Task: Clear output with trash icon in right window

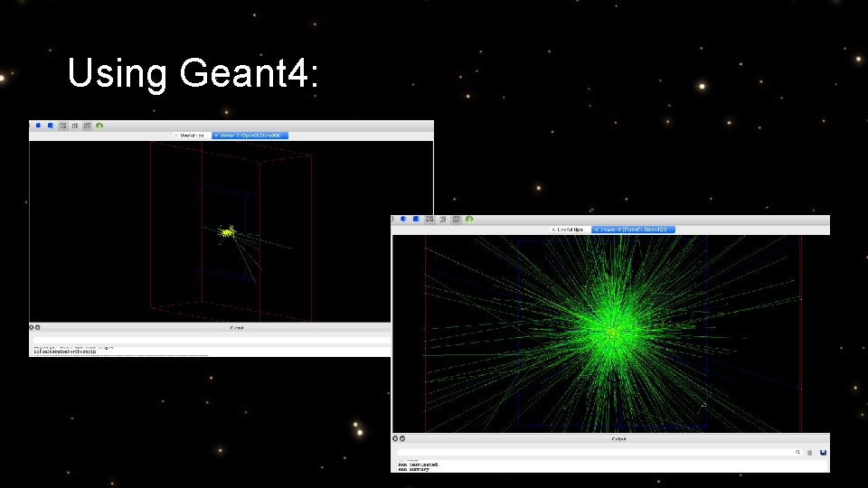Action: [810, 452]
